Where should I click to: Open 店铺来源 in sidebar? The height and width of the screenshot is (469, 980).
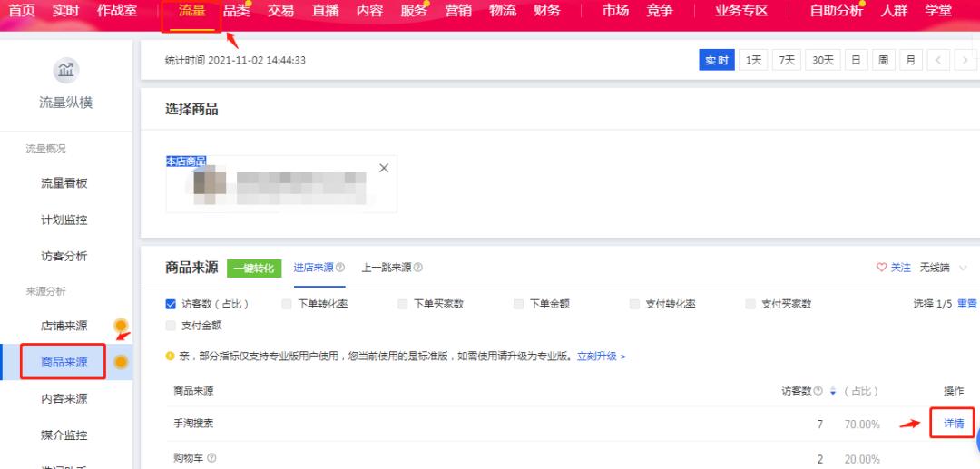[64, 326]
